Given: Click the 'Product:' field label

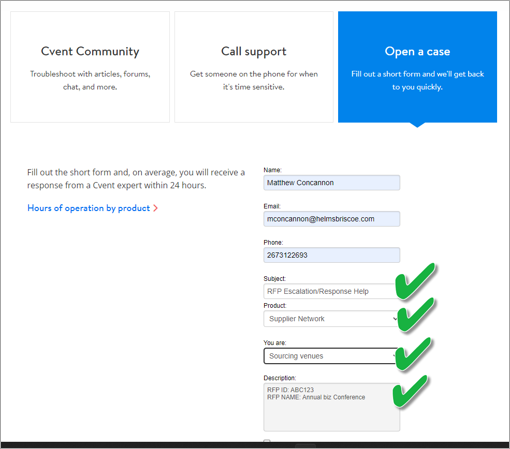Looking at the screenshot, I should click(x=275, y=306).
